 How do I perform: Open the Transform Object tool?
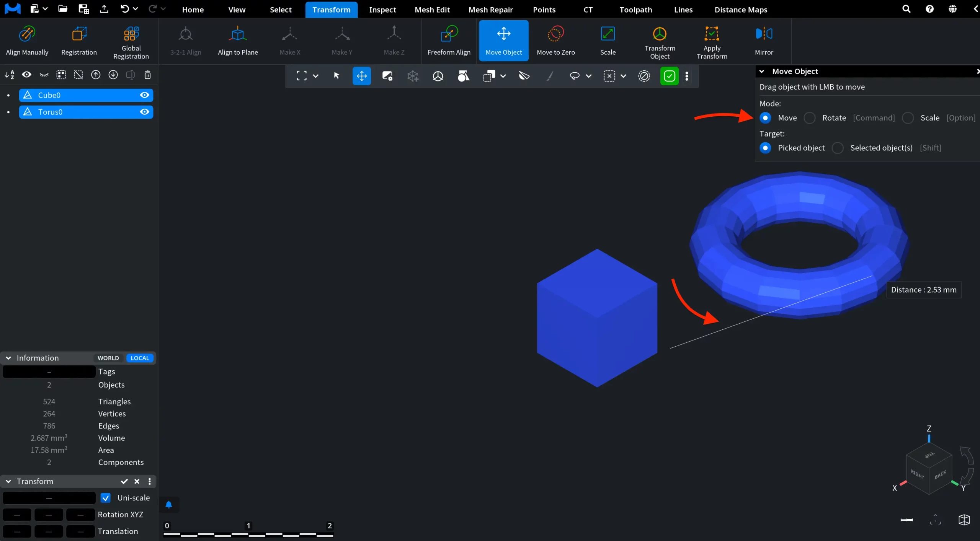point(660,41)
